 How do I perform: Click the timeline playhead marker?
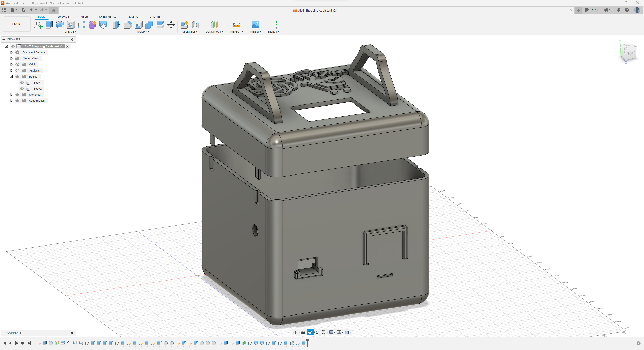click(x=307, y=341)
